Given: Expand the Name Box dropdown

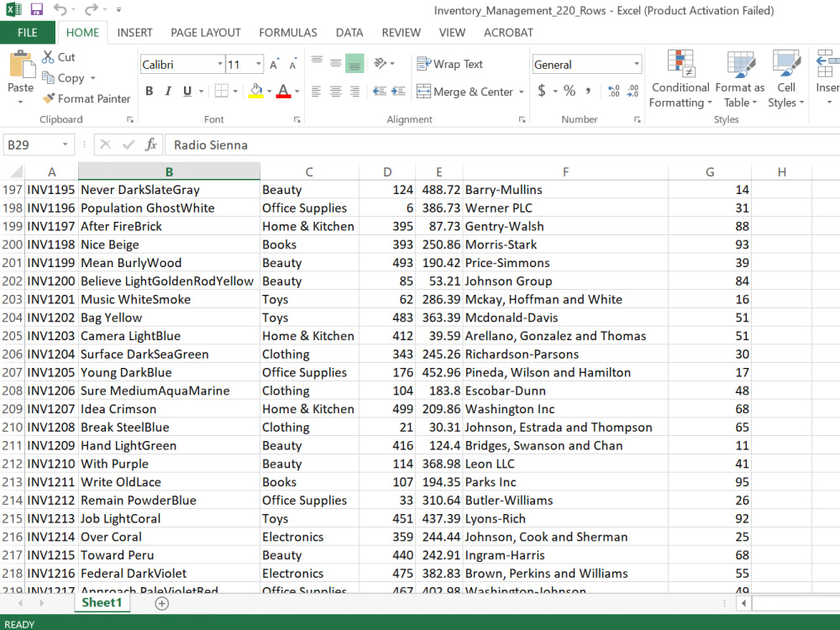Looking at the screenshot, I should [65, 144].
